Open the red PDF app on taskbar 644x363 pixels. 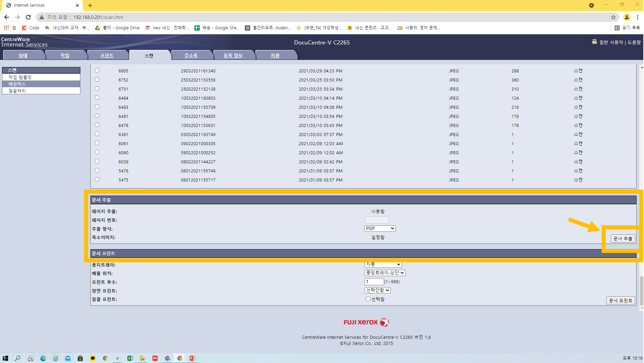tap(155, 358)
